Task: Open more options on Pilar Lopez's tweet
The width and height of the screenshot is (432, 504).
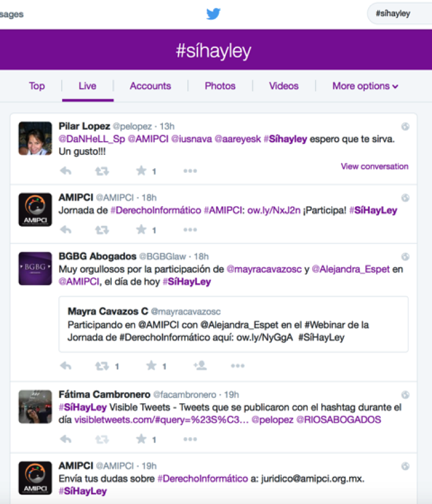Action: [x=190, y=170]
